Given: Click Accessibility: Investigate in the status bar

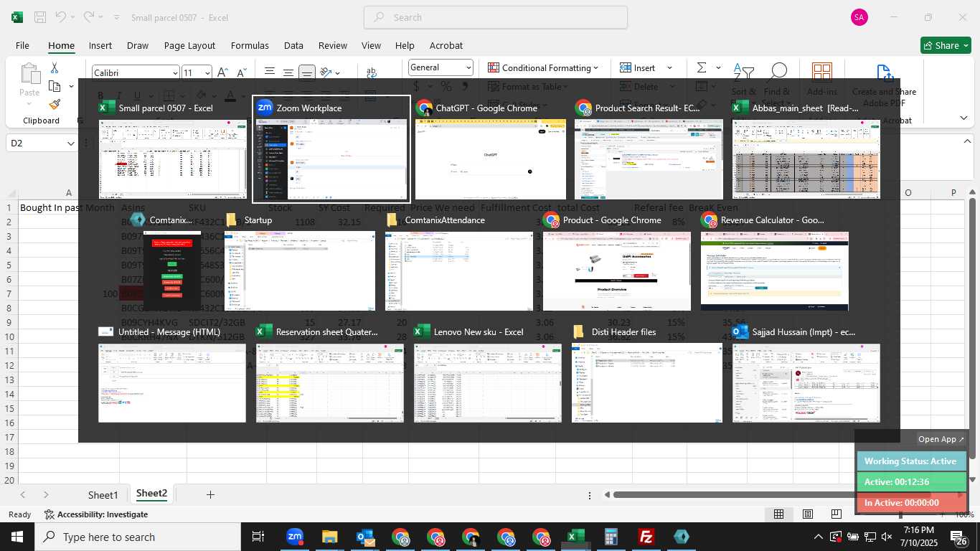Looking at the screenshot, I should click(x=96, y=514).
